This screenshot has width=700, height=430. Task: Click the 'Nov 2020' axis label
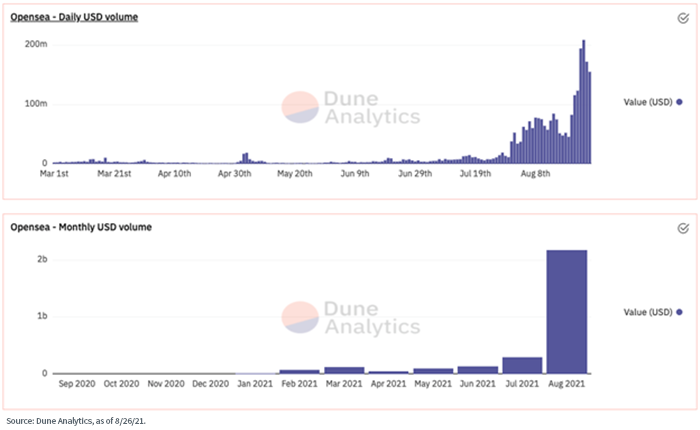pyautogui.click(x=166, y=384)
